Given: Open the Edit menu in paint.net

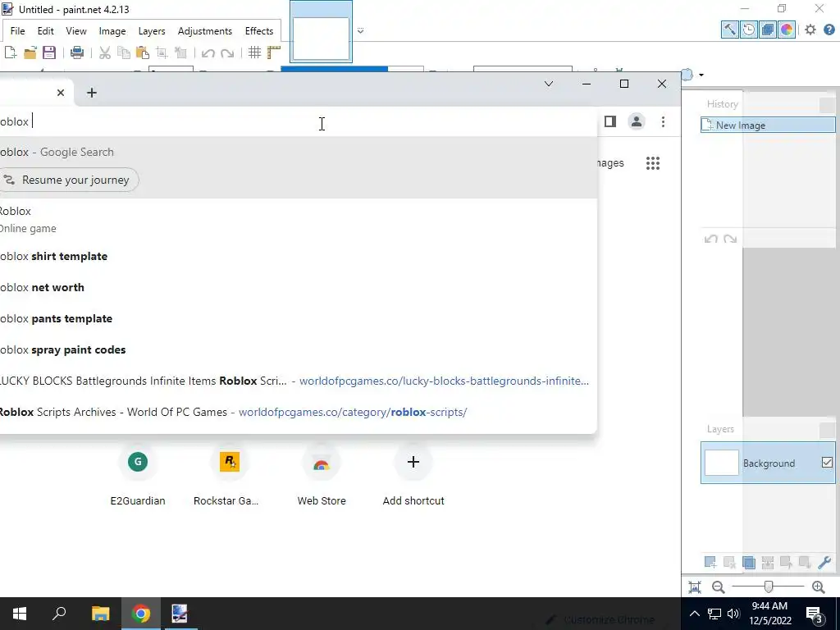Looking at the screenshot, I should [46, 31].
